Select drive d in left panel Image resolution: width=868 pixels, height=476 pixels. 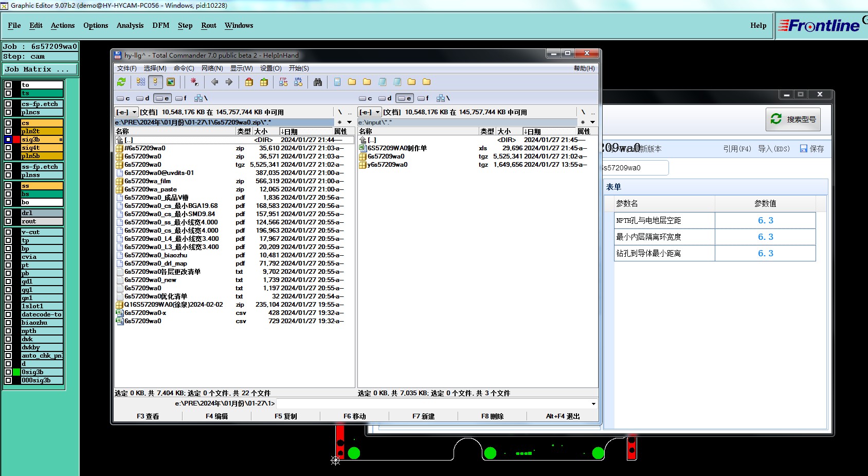[143, 98]
